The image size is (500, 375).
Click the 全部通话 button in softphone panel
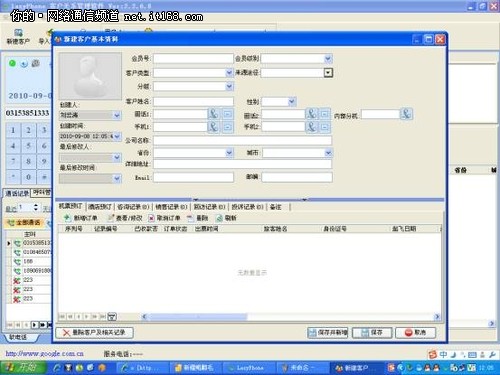tap(25, 222)
